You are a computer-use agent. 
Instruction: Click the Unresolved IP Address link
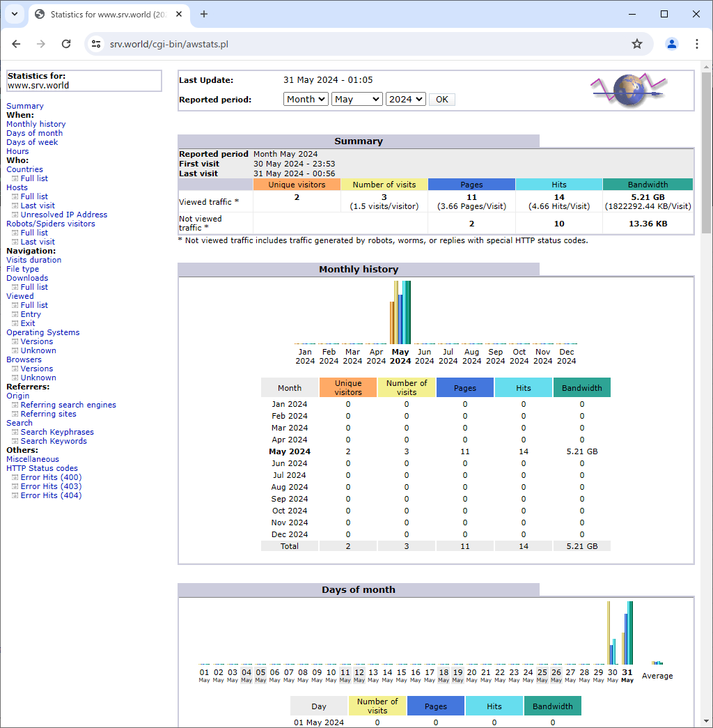(x=64, y=215)
